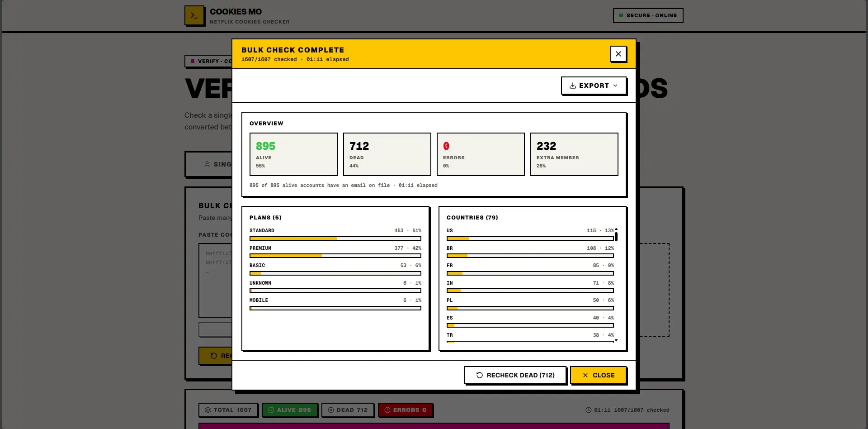Viewport: 868px width, 429px height.
Task: Click '377 · 42%' Premium value
Action: tap(408, 248)
